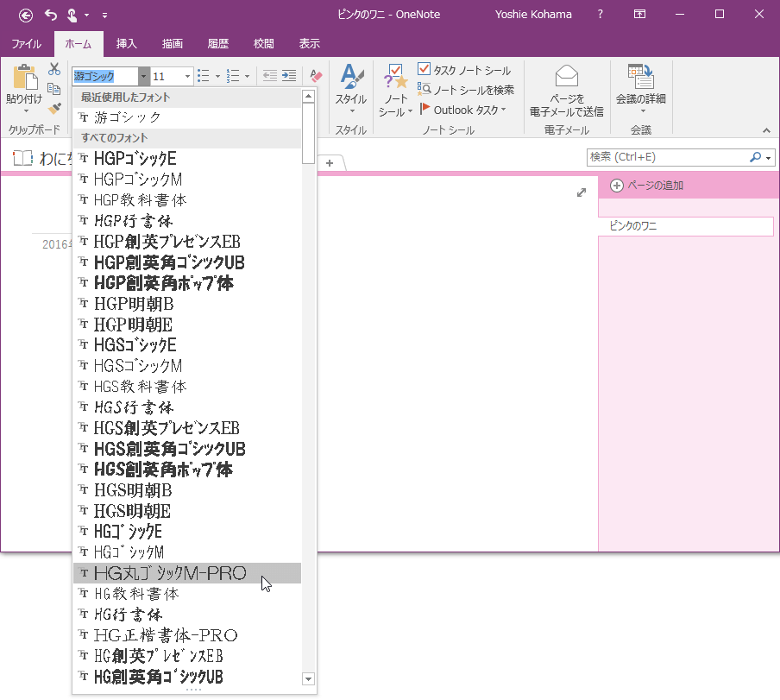
Task: Choose font HGP明朝B
Action: (187, 304)
